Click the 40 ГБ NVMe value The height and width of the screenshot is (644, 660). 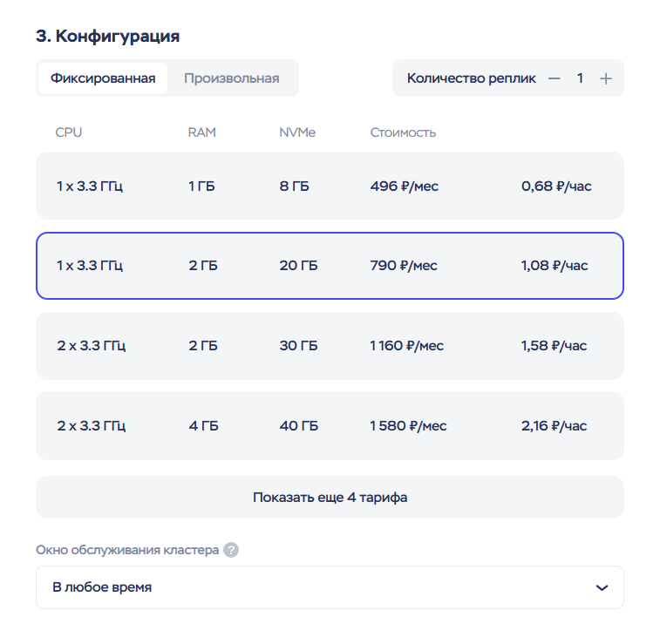(299, 426)
